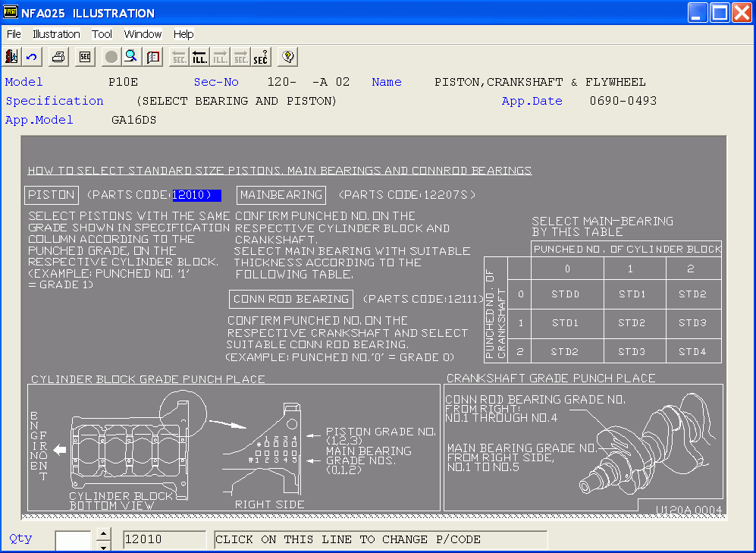
Task: Click the greyed previous SEC. arrow icon
Action: pyautogui.click(x=180, y=57)
